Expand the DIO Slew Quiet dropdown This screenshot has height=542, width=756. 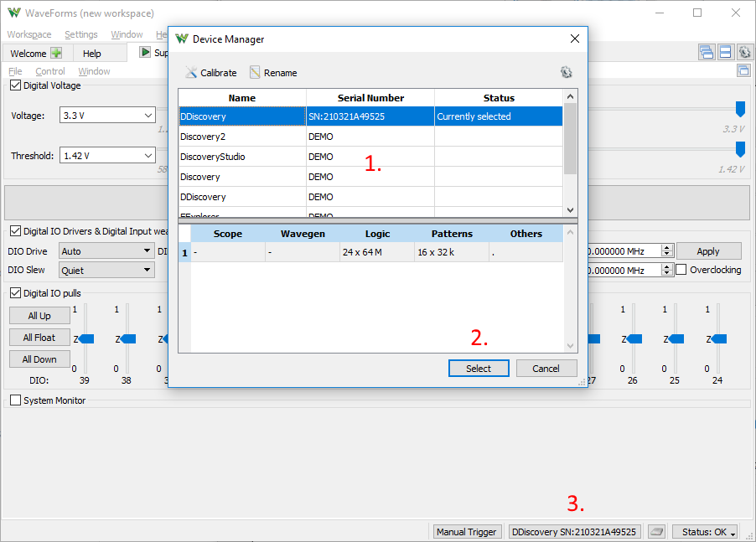106,271
